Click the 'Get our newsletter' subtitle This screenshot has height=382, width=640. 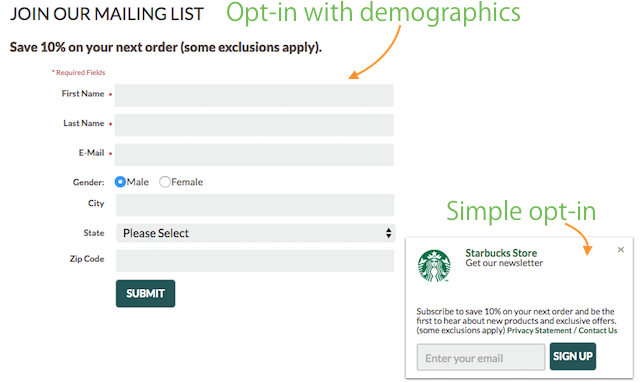[x=504, y=263]
